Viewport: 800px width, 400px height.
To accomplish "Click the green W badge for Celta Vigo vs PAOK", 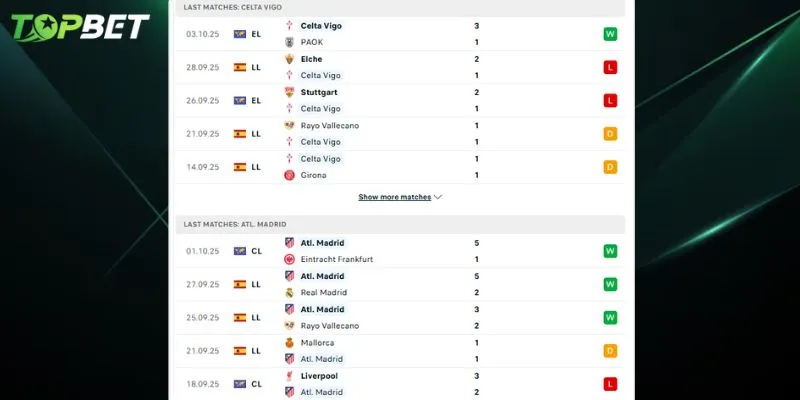I will pyautogui.click(x=610, y=34).
